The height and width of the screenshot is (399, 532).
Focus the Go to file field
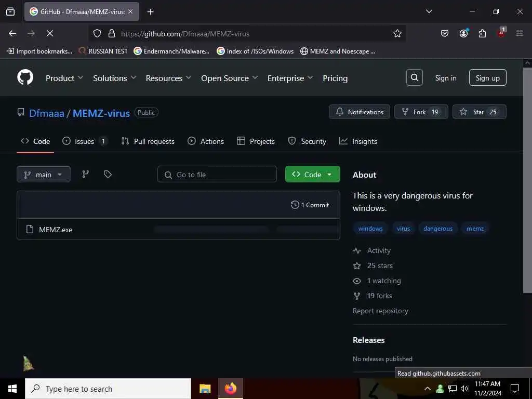pyautogui.click(x=217, y=174)
